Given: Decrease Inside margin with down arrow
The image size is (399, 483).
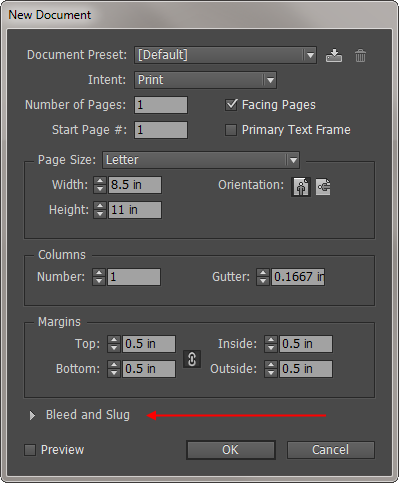Looking at the screenshot, I should pos(271,348).
